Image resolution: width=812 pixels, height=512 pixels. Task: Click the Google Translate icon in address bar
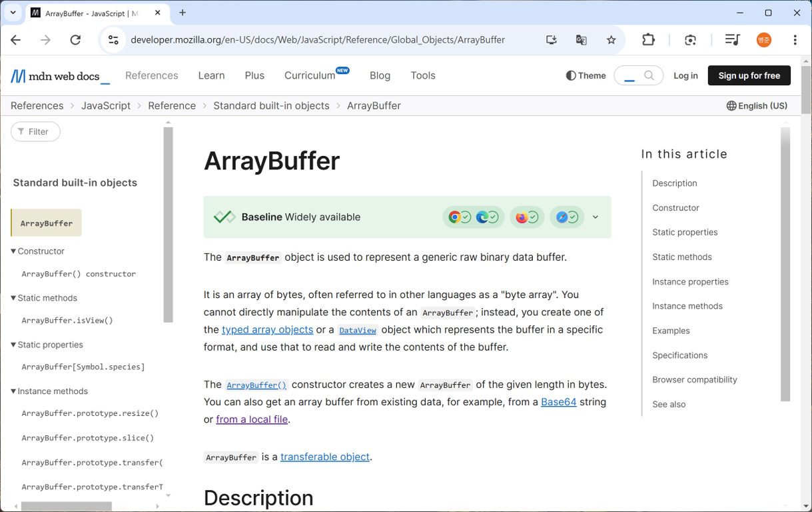(x=581, y=40)
